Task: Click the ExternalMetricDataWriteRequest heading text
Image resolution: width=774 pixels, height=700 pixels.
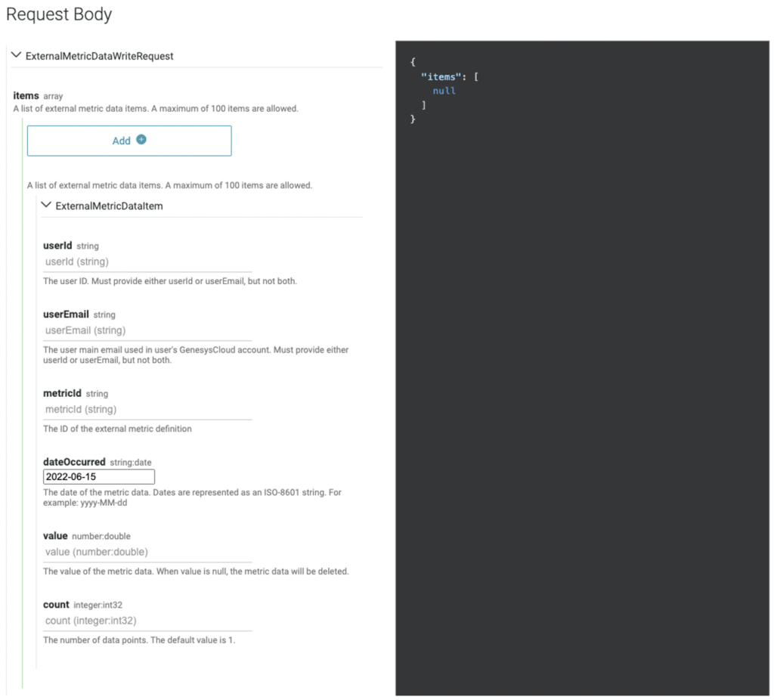Action: (99, 56)
